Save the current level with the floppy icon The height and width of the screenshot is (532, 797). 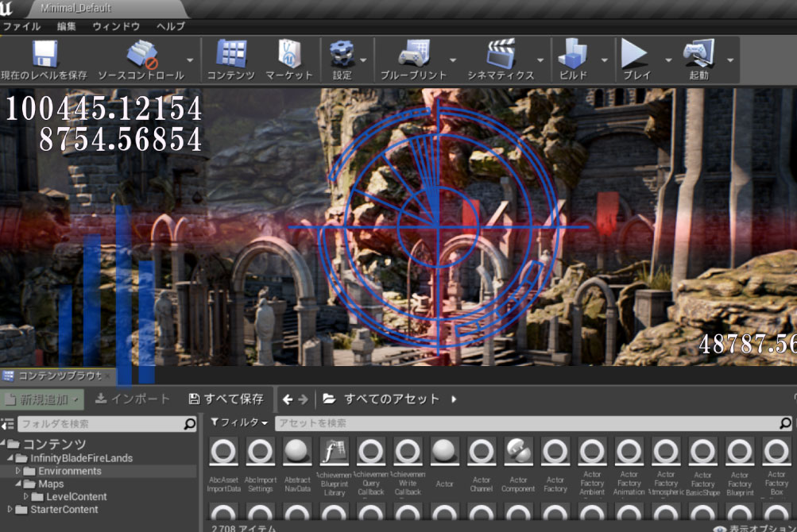[44, 54]
